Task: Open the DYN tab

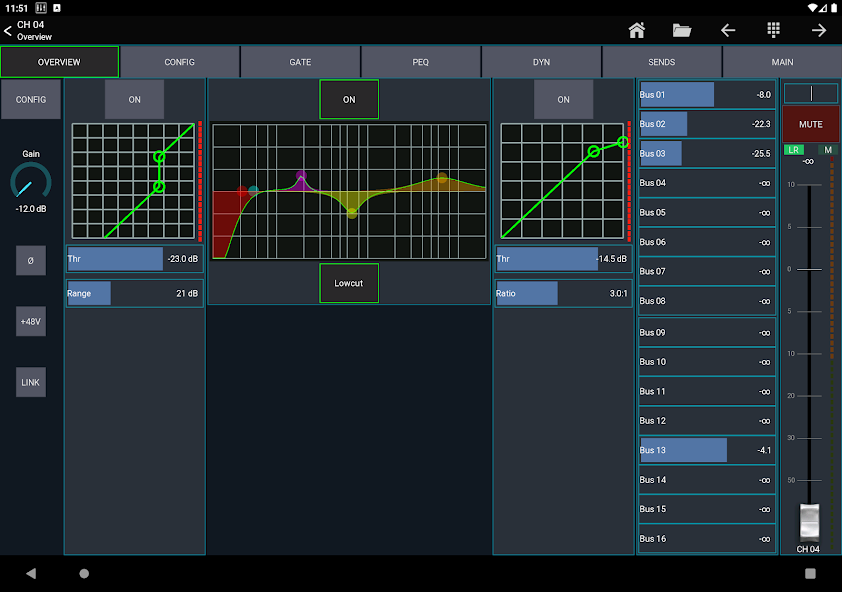Action: click(x=541, y=62)
